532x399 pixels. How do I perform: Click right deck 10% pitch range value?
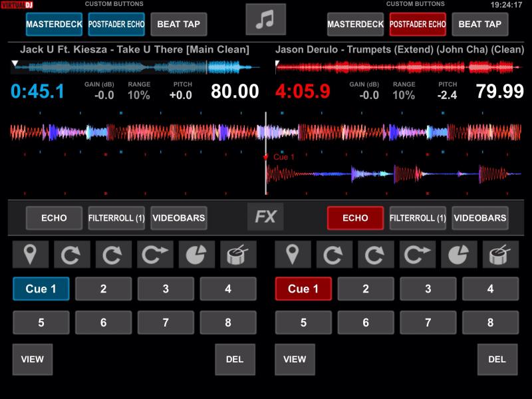point(404,95)
